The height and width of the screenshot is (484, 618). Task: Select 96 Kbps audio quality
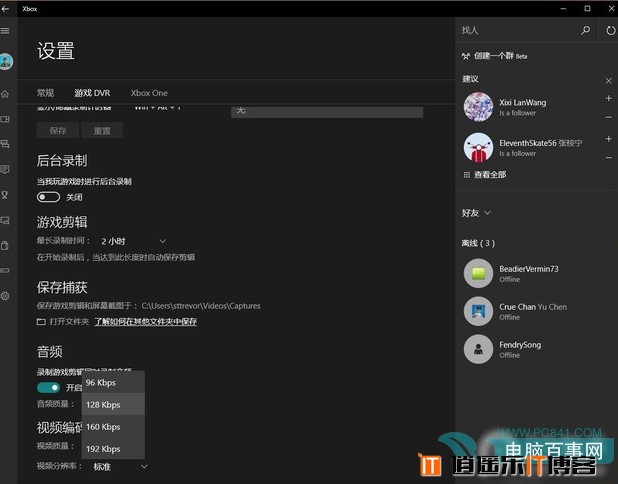113,382
